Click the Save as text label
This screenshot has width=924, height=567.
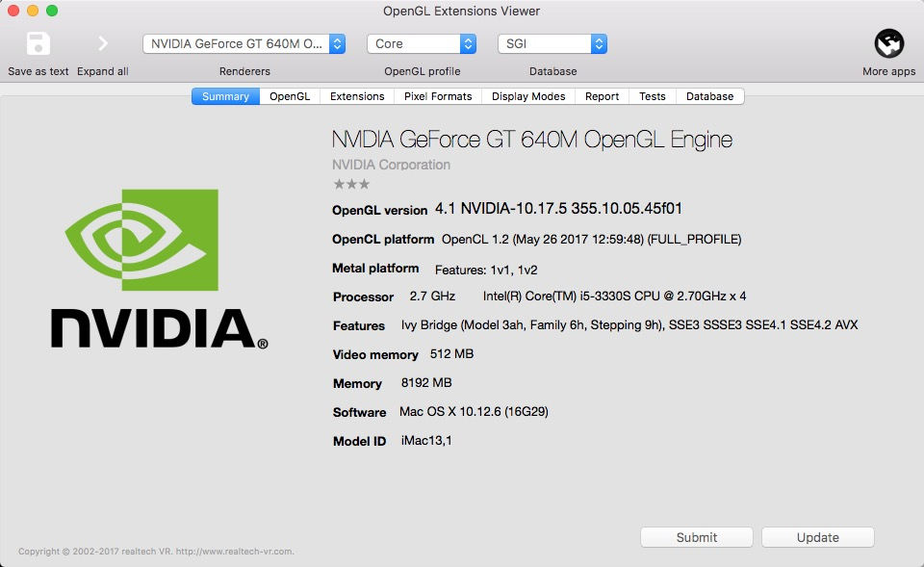pyautogui.click(x=38, y=71)
